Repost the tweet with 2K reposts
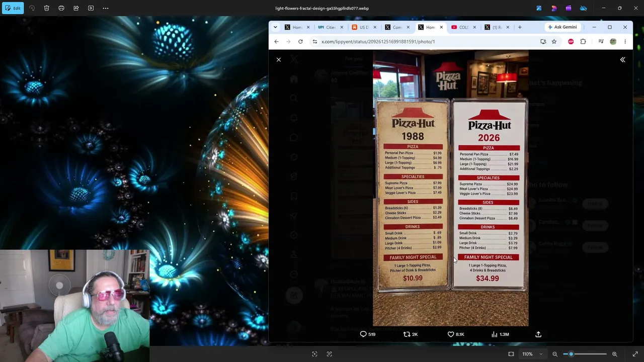 [x=411, y=334]
